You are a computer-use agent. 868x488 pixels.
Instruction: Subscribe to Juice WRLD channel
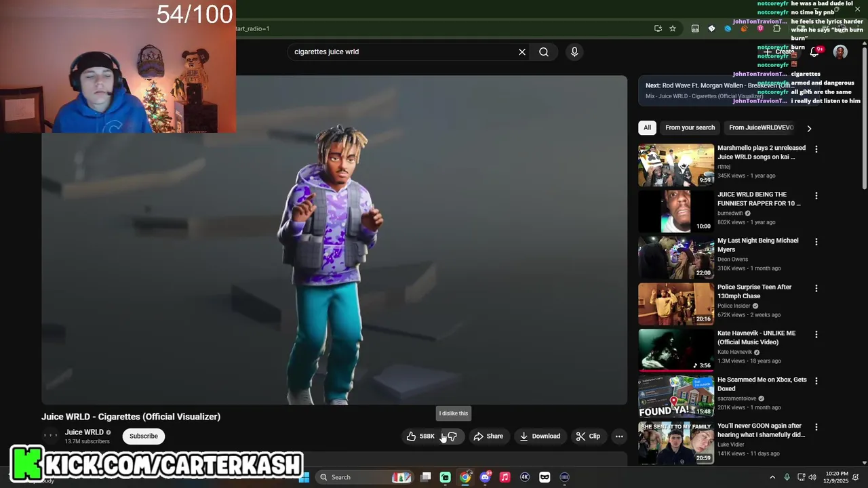(144, 436)
